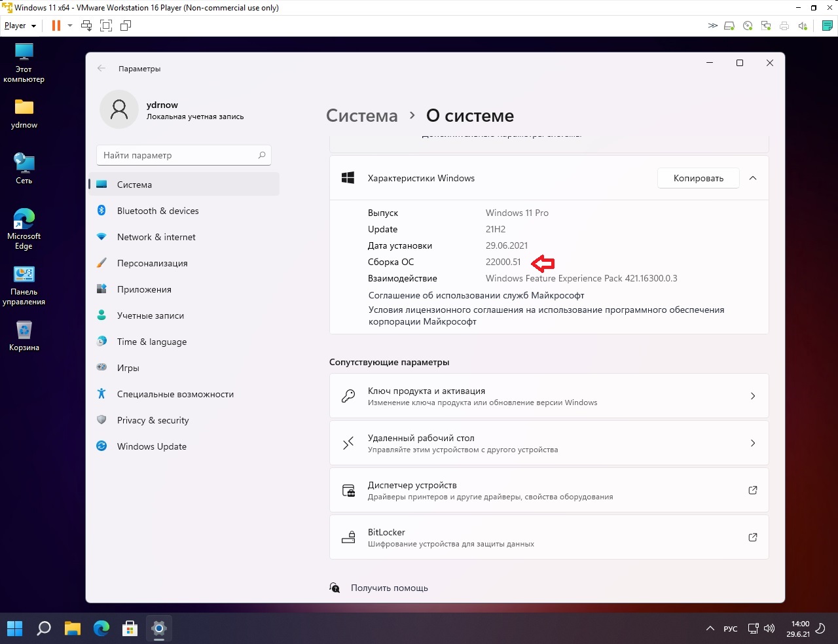The height and width of the screenshot is (644, 838).
Task: Switch the РУС input language
Action: coord(731,629)
